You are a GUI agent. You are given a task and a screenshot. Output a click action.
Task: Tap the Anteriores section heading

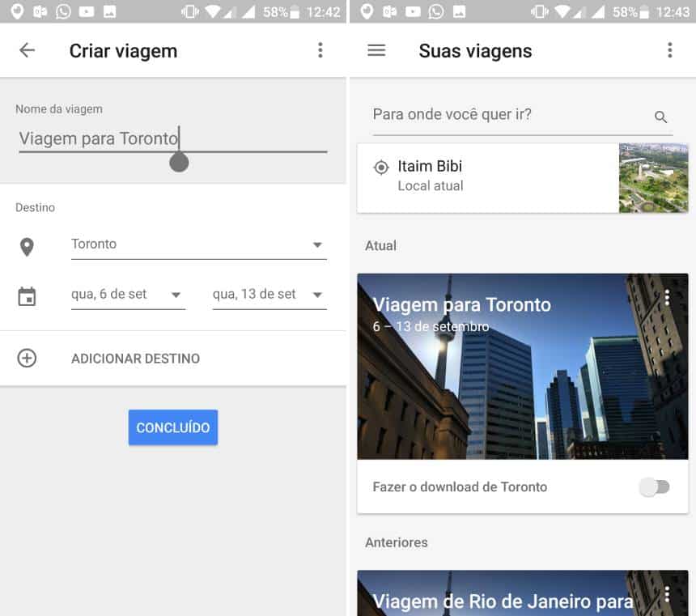[x=397, y=542]
